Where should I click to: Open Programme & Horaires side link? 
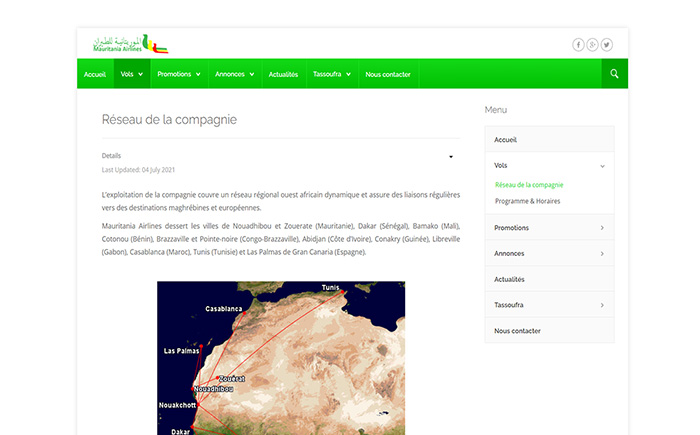(x=527, y=201)
